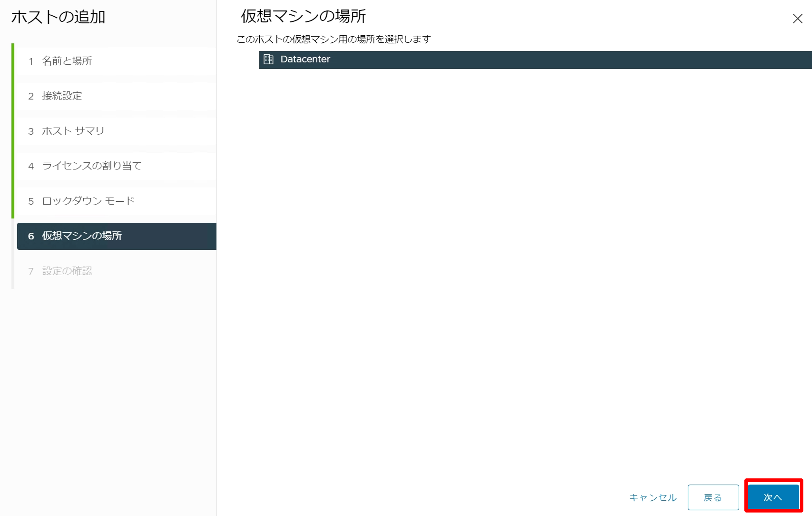The height and width of the screenshot is (516, 812).
Task: Open step 2 接続設定
Action: point(62,96)
